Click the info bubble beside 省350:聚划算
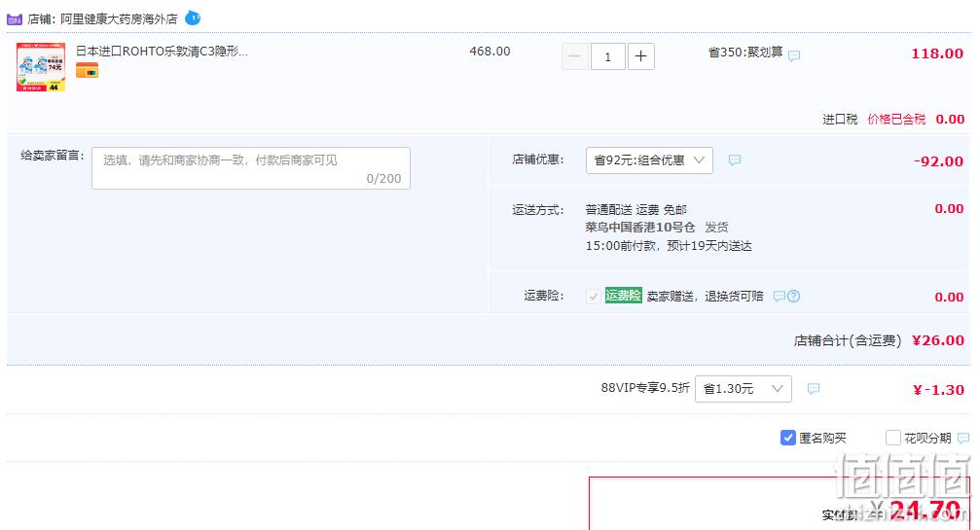This screenshot has width=980, height=530. 794,55
